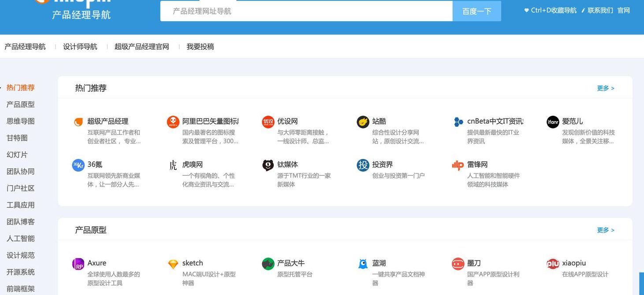644x295 pixels.
Task: Select 前端框架 in the sidebar
Action: pyautogui.click(x=21, y=288)
